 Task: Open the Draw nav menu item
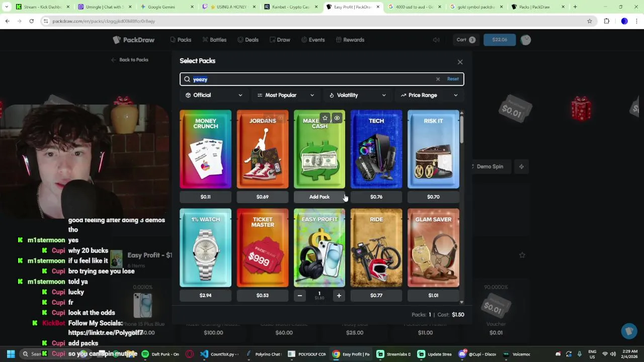(280, 40)
